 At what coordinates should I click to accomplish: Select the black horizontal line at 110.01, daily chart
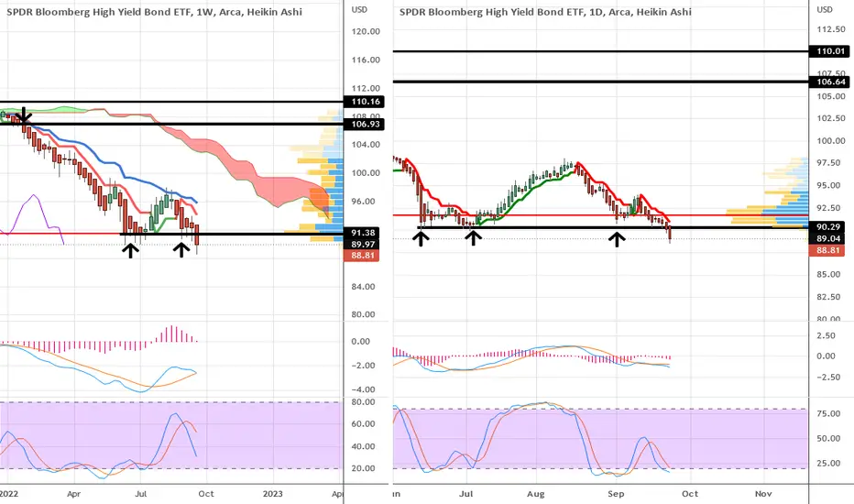pos(601,51)
